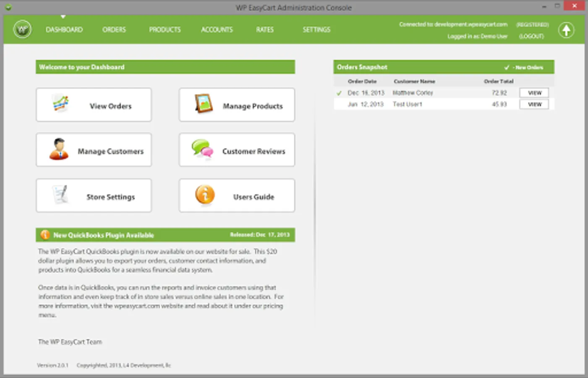Screen dimensions: 588x378
Task: Click the QuickBooks plugin orange info icon
Action: coord(45,235)
